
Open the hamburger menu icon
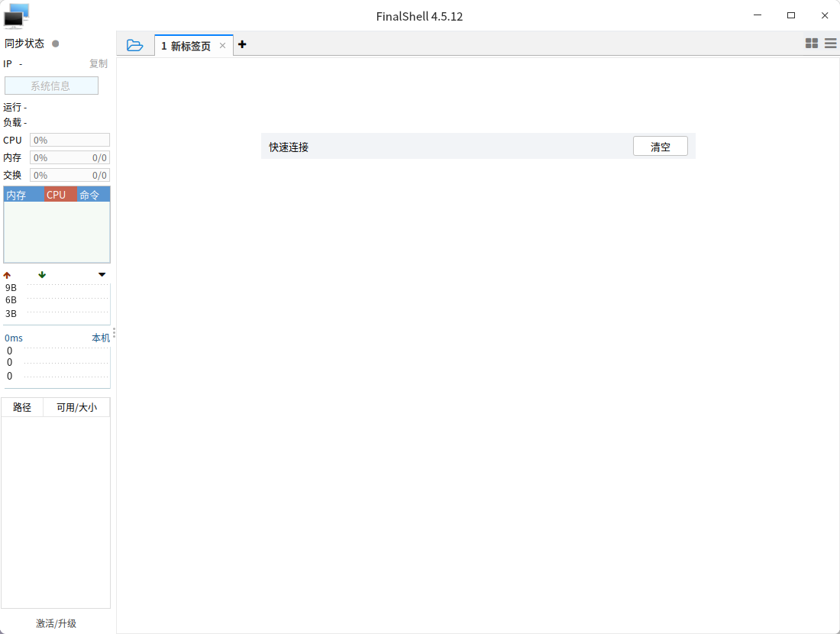(x=830, y=44)
